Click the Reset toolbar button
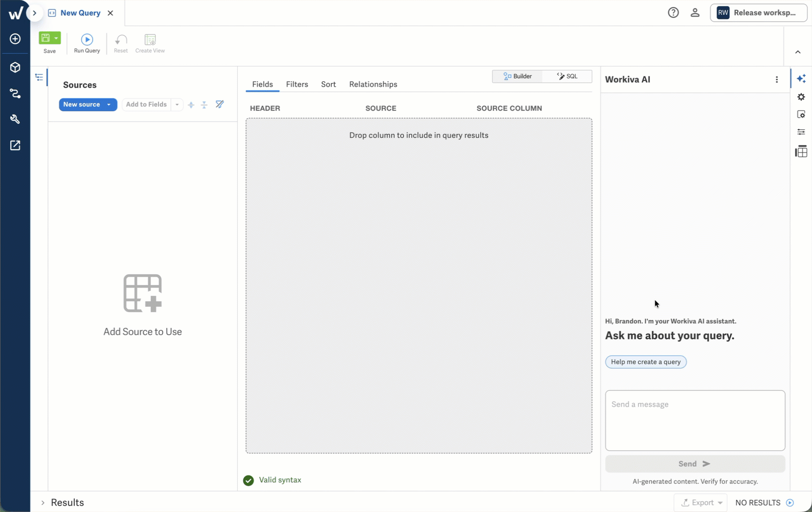The width and height of the screenshot is (812, 512). (x=121, y=43)
